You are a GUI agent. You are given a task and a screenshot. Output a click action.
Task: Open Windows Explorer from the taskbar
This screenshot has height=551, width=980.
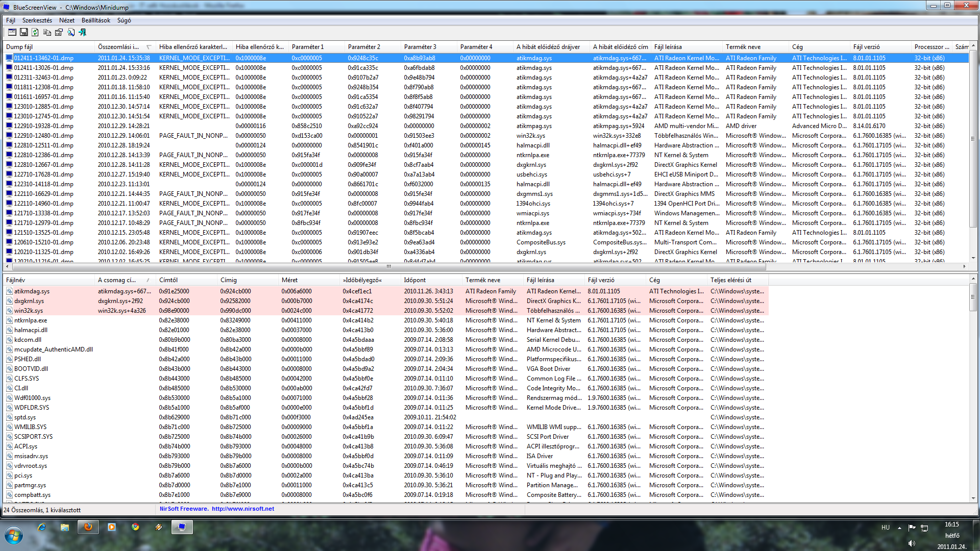(x=65, y=527)
